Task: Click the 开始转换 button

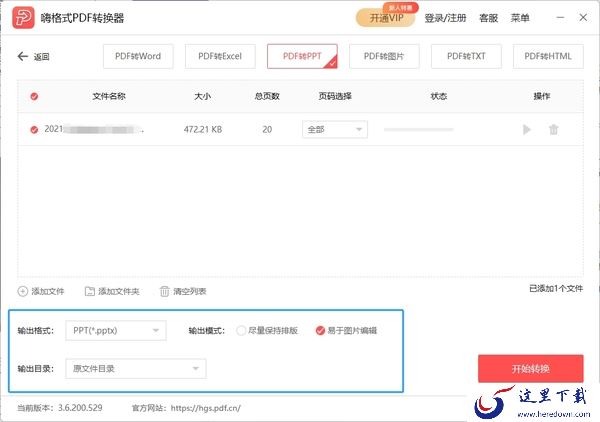Action: click(x=531, y=368)
